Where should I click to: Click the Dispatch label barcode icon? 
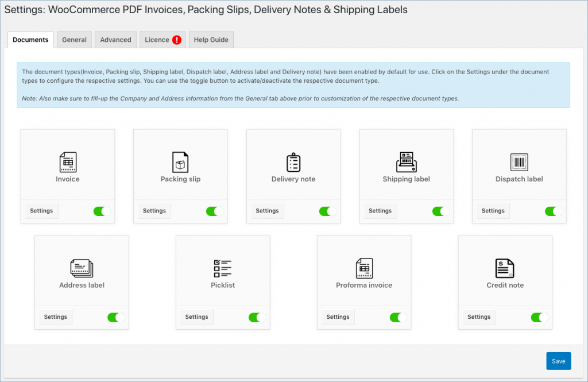(x=519, y=162)
